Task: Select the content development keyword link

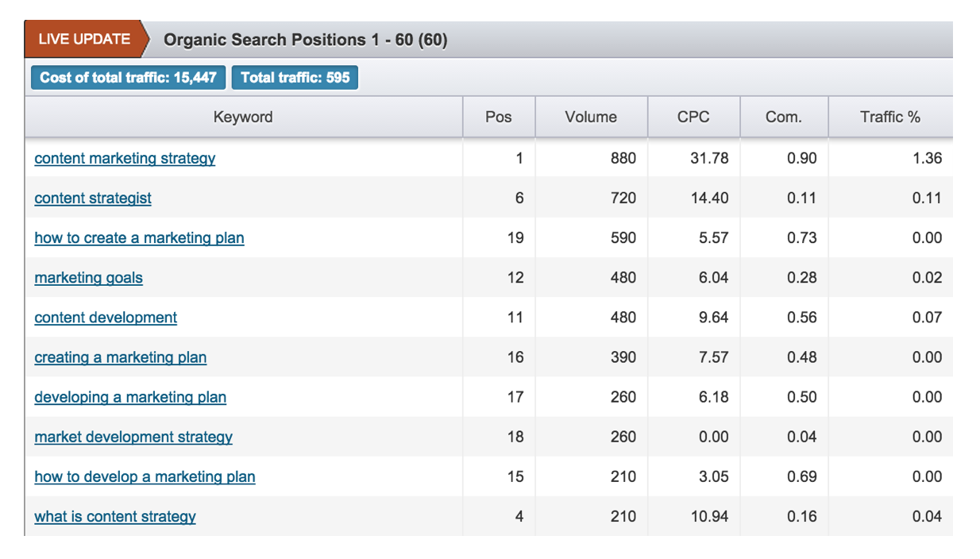Action: [x=106, y=318]
